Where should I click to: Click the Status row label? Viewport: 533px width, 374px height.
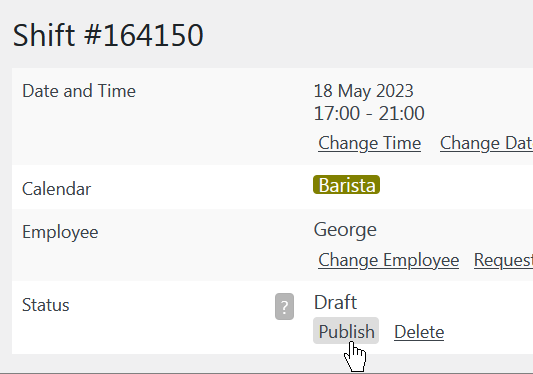coord(46,305)
